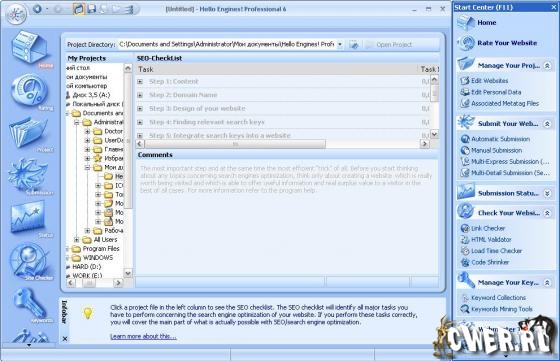
Task: Click the Submission star icon in sidebar
Action: pos(29,175)
